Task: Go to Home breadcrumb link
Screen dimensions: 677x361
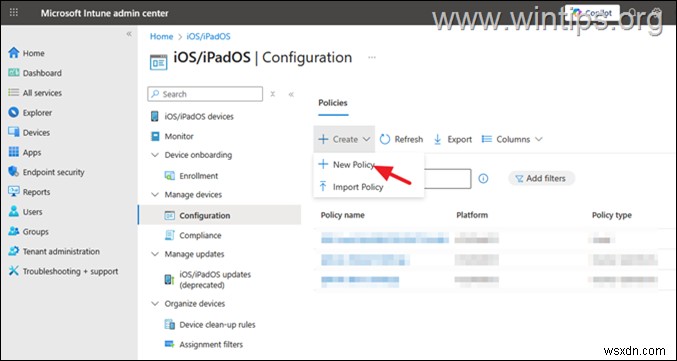Action: tap(161, 37)
